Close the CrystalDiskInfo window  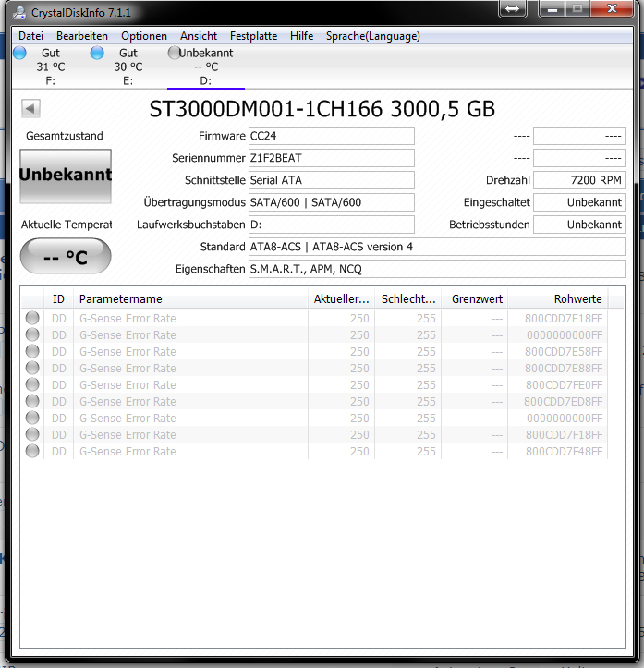tap(612, 8)
